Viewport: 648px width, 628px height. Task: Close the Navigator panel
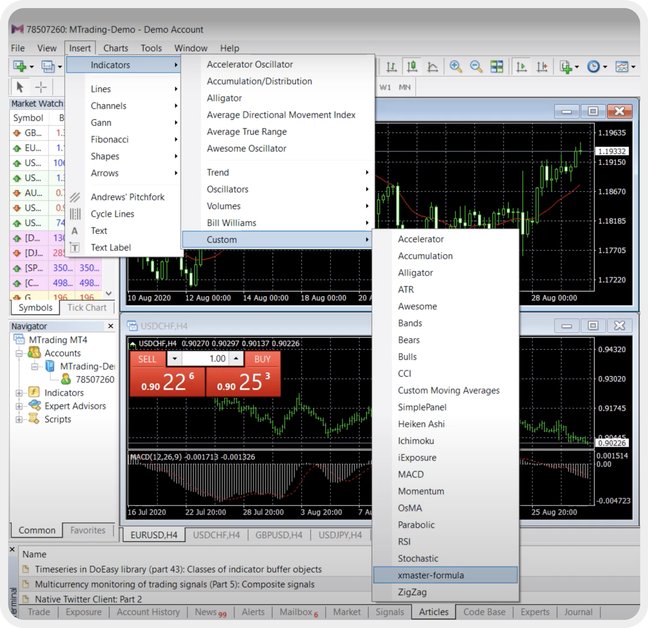coord(110,326)
